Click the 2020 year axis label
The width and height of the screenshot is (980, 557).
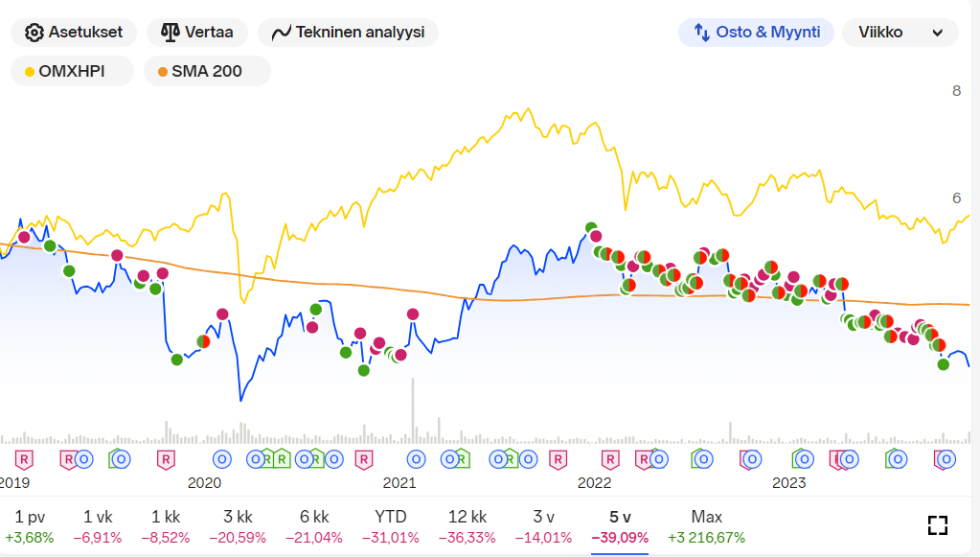coord(204,483)
